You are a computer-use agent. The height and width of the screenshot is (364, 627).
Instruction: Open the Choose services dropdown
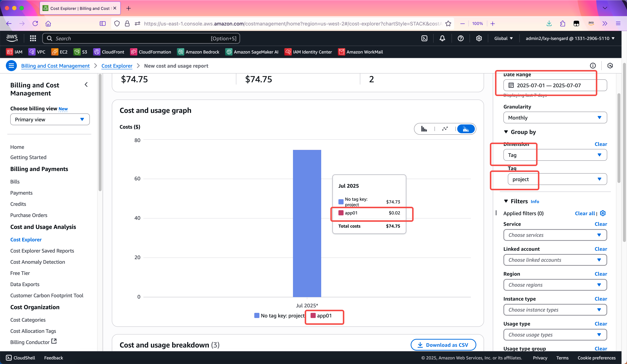(x=555, y=235)
